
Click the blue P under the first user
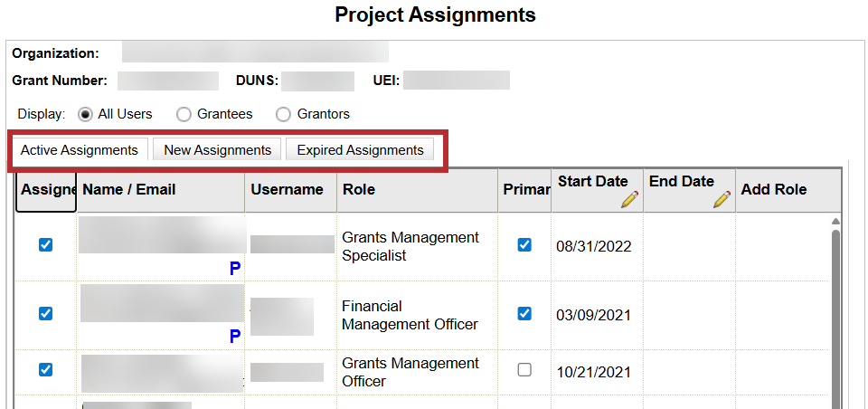click(x=235, y=269)
